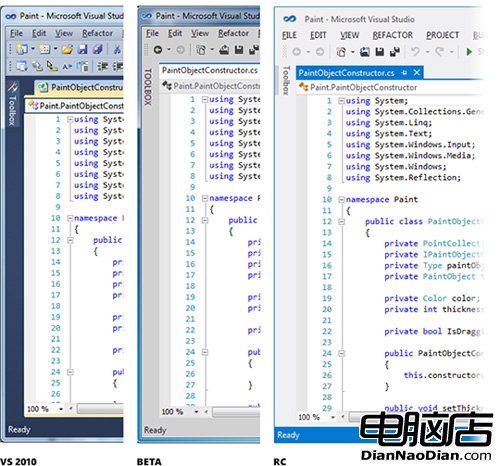
Task: Select PaintObjectConstructor.cs tab in BETA window
Action: coord(209,70)
